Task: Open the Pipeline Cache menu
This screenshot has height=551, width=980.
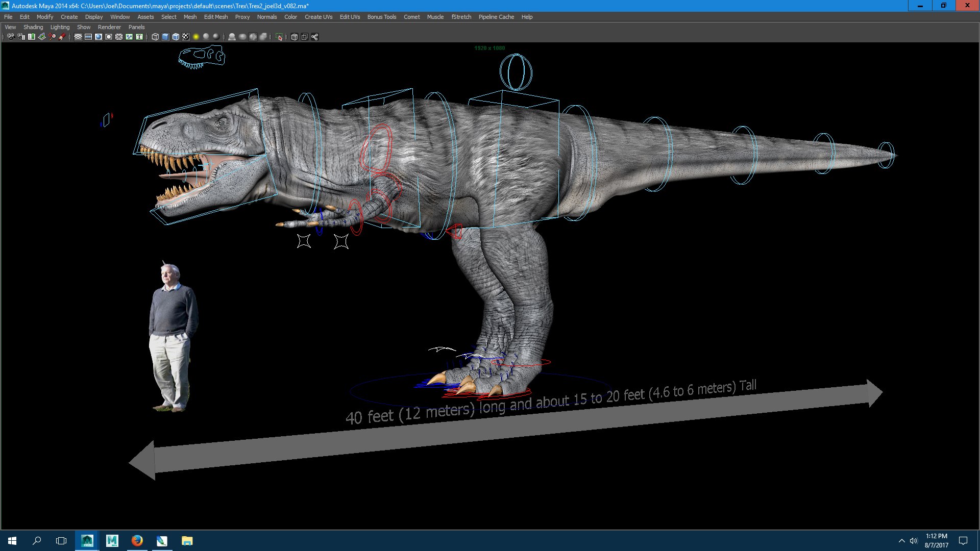Action: pyautogui.click(x=496, y=17)
